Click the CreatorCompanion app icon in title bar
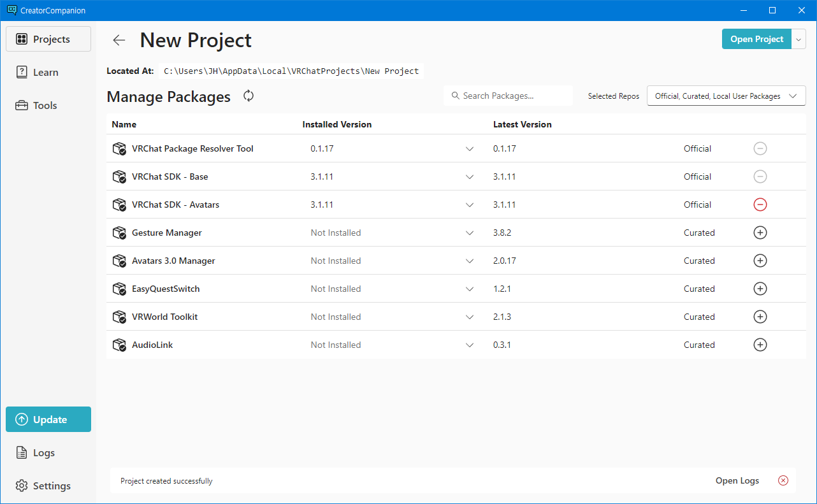Screen dimensions: 817x504 (11, 10)
